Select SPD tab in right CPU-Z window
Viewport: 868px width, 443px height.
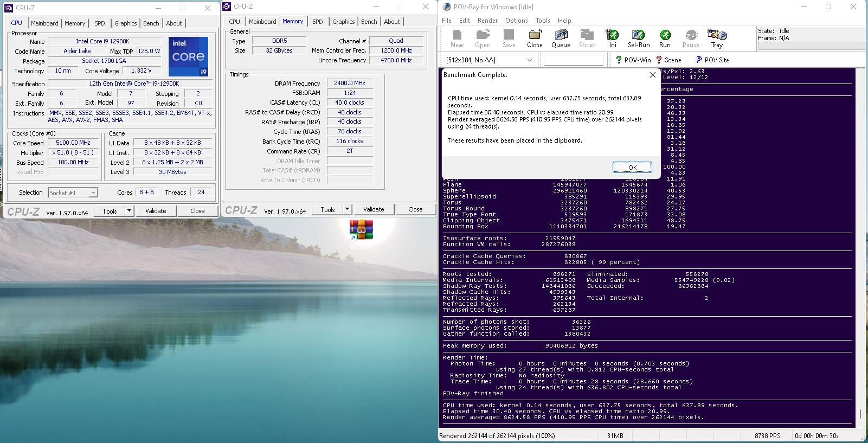318,22
